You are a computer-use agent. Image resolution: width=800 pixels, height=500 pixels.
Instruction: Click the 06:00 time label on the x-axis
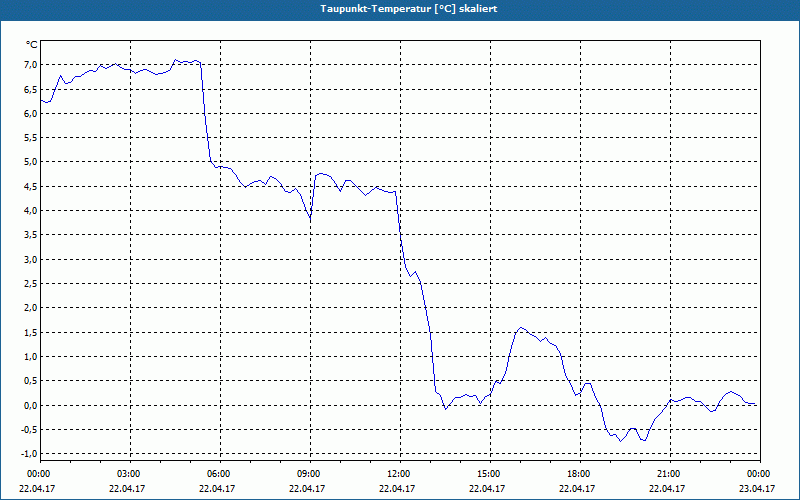[220, 474]
